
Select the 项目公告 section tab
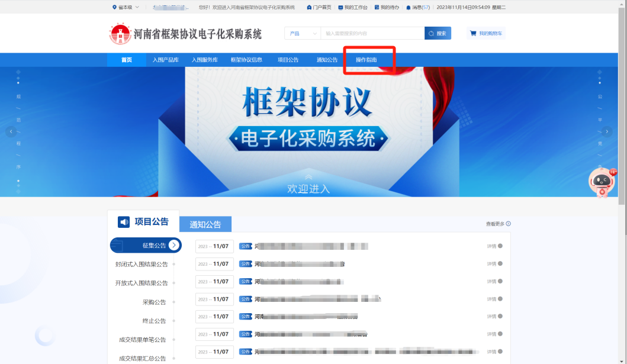(143, 222)
